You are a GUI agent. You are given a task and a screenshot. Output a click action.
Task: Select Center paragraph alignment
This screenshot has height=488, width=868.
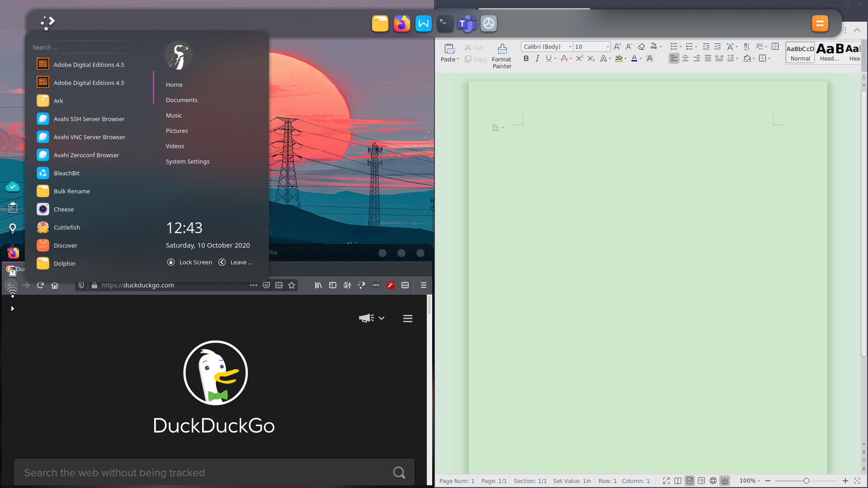pyautogui.click(x=685, y=58)
